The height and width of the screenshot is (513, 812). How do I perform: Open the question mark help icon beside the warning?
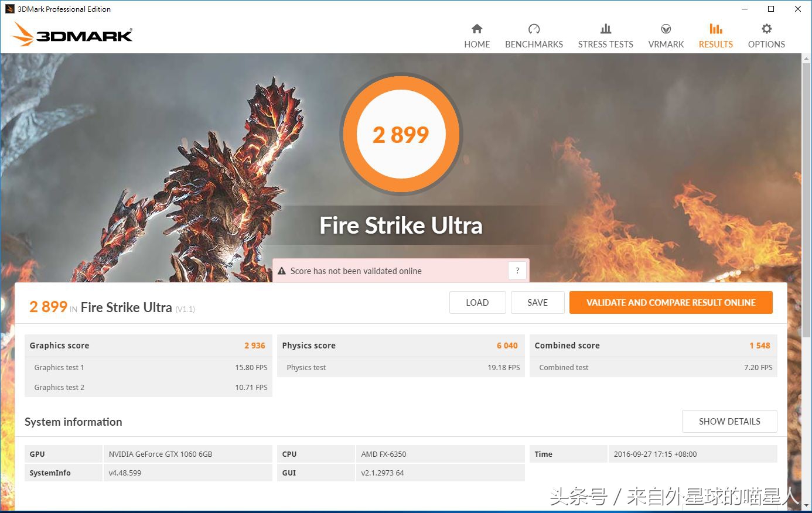click(517, 271)
